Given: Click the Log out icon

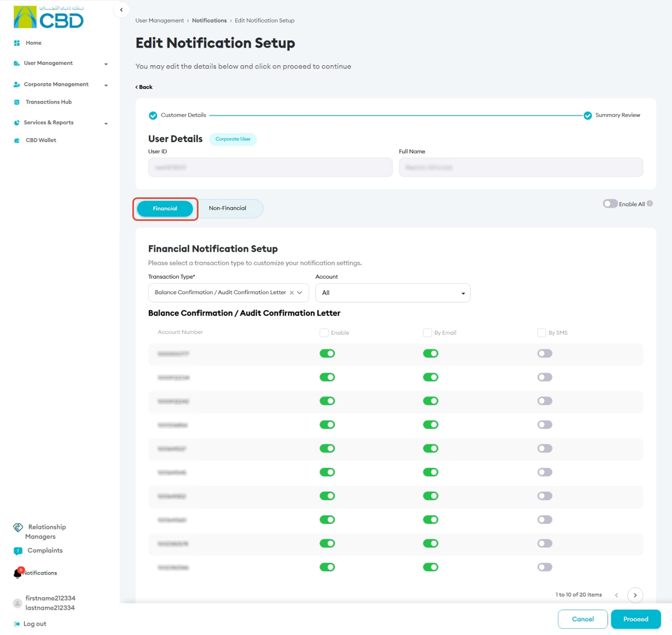Looking at the screenshot, I should point(17,624).
